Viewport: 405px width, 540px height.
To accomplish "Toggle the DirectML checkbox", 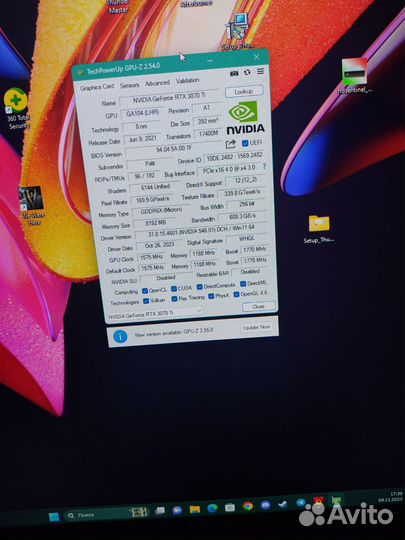I will [x=243, y=284].
